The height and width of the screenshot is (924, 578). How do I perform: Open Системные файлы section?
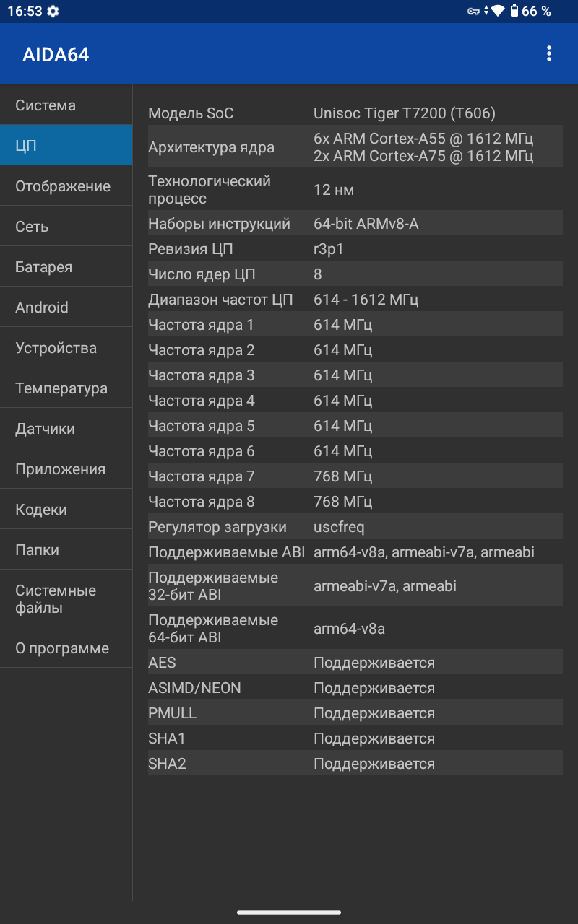click(66, 599)
